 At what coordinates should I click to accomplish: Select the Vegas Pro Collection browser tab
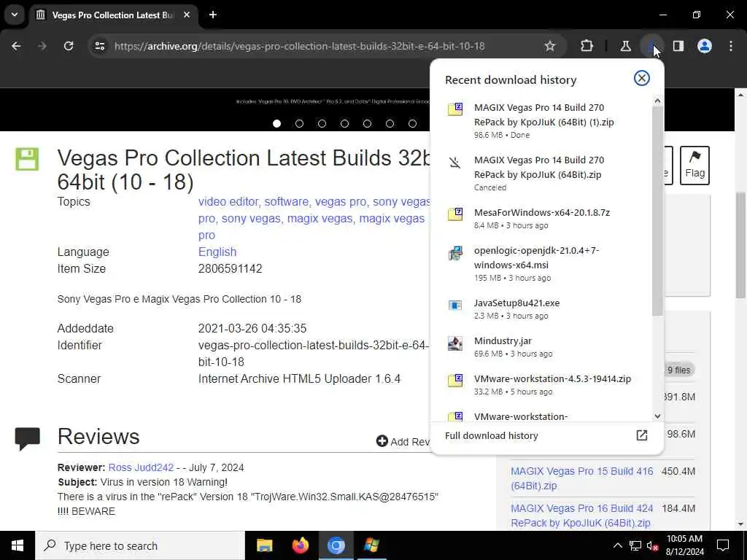[112, 15]
